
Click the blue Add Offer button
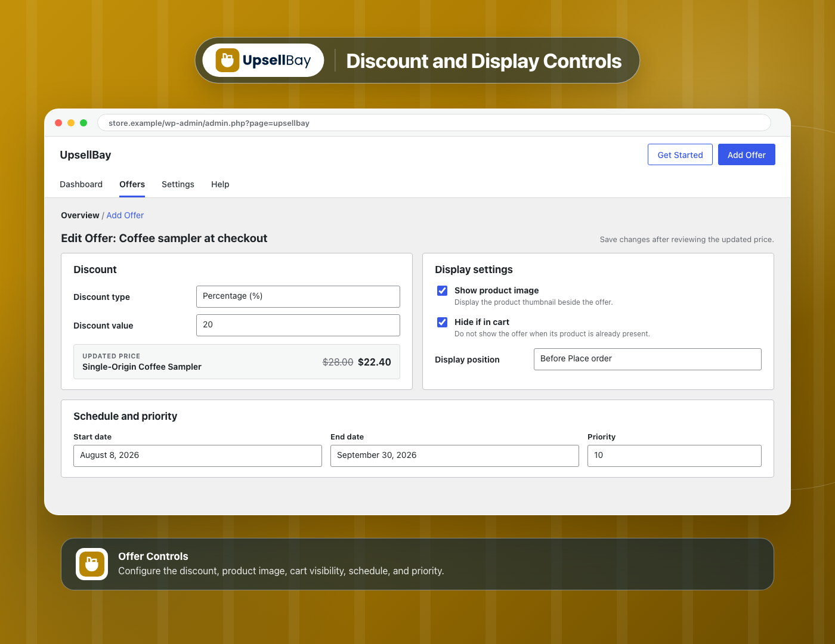(747, 154)
